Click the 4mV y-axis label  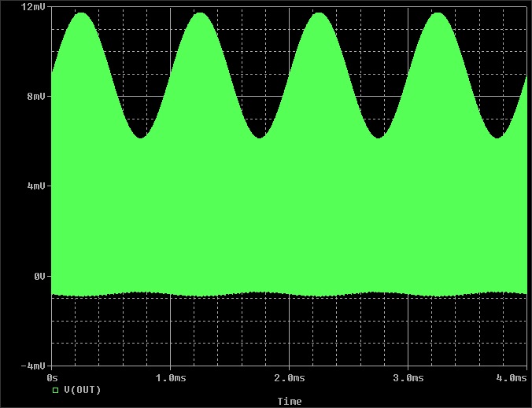pyautogui.click(x=36, y=186)
